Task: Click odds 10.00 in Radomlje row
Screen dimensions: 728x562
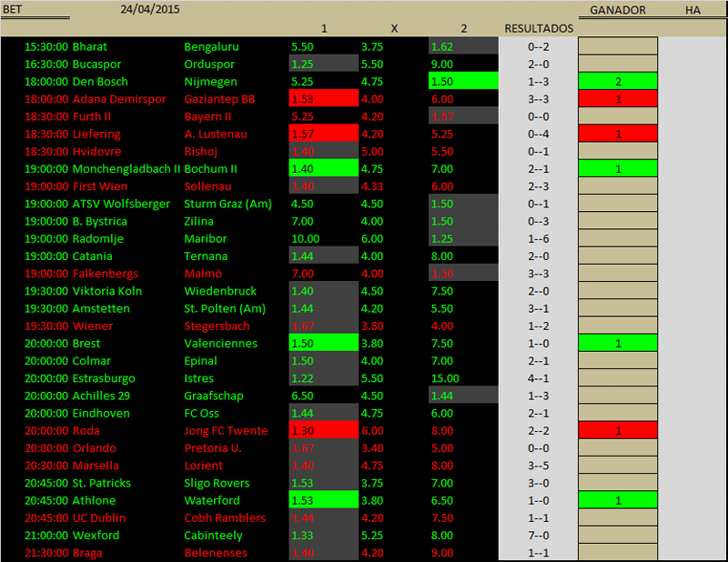Action: [305, 238]
